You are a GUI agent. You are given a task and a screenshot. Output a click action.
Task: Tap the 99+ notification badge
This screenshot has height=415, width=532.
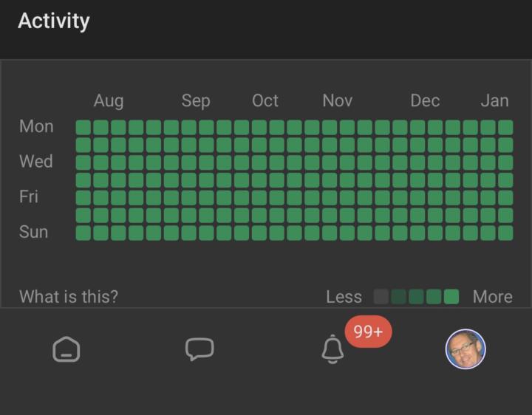368,332
